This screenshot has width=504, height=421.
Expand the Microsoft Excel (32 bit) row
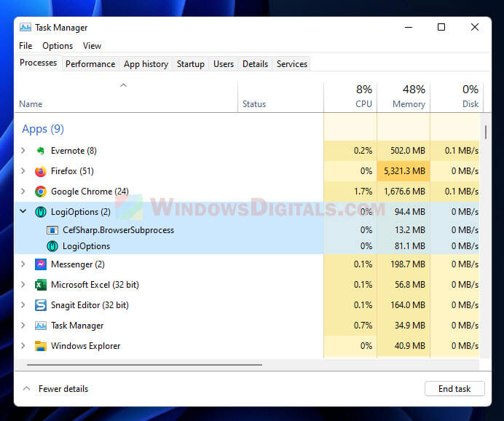point(23,284)
